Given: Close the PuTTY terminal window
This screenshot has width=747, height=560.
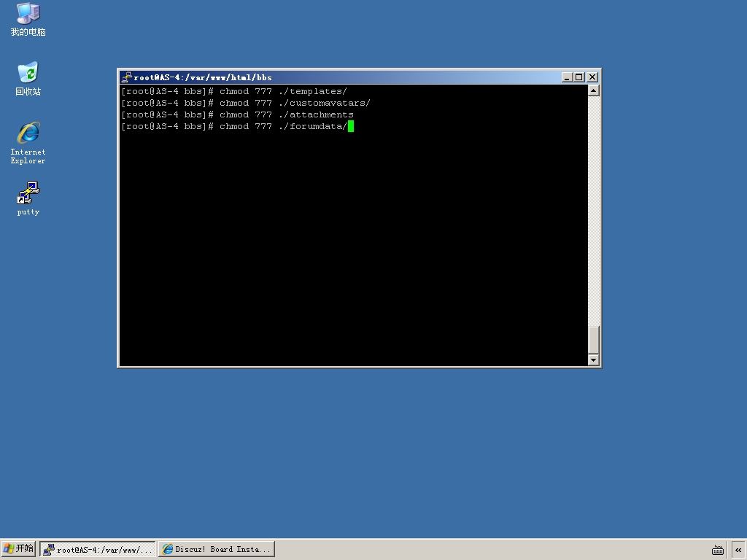Looking at the screenshot, I should click(x=592, y=77).
